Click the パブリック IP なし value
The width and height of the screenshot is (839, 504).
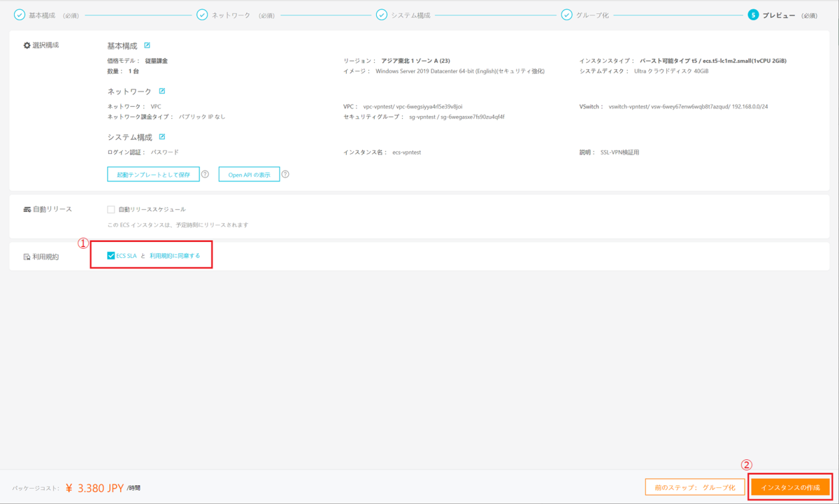(202, 117)
